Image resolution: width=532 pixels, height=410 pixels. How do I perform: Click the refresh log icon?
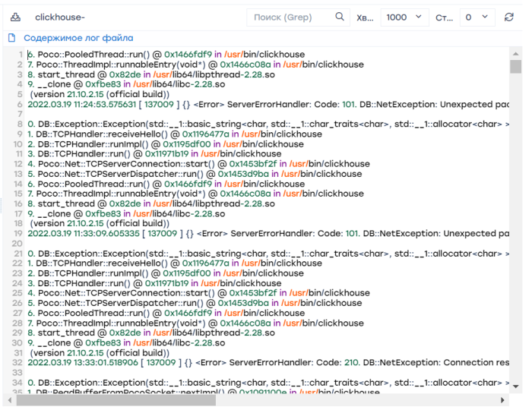click(x=509, y=17)
